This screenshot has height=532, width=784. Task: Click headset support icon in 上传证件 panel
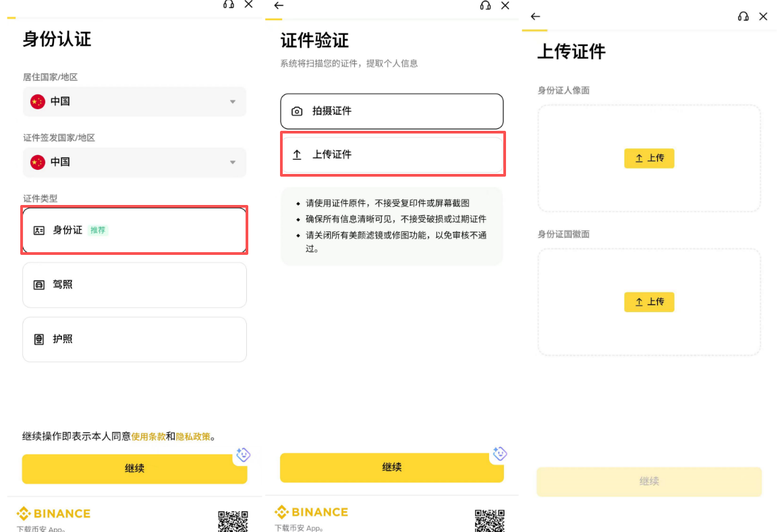744,16
